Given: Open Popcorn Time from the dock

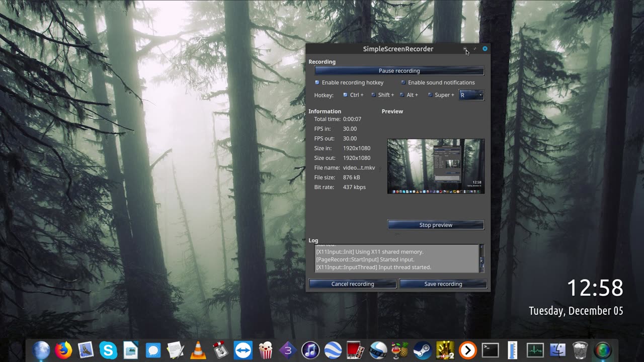Looking at the screenshot, I should [266, 350].
